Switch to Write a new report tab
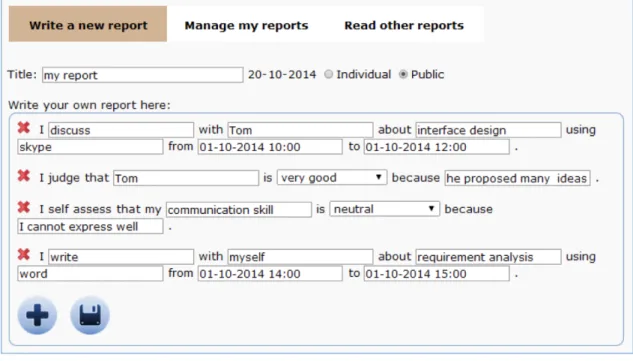The height and width of the screenshot is (361, 633). coord(88,24)
